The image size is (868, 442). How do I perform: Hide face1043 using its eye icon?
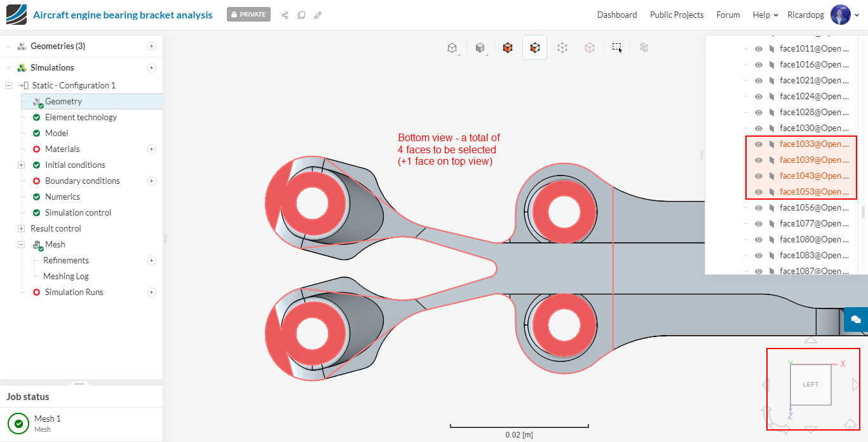[x=758, y=176]
